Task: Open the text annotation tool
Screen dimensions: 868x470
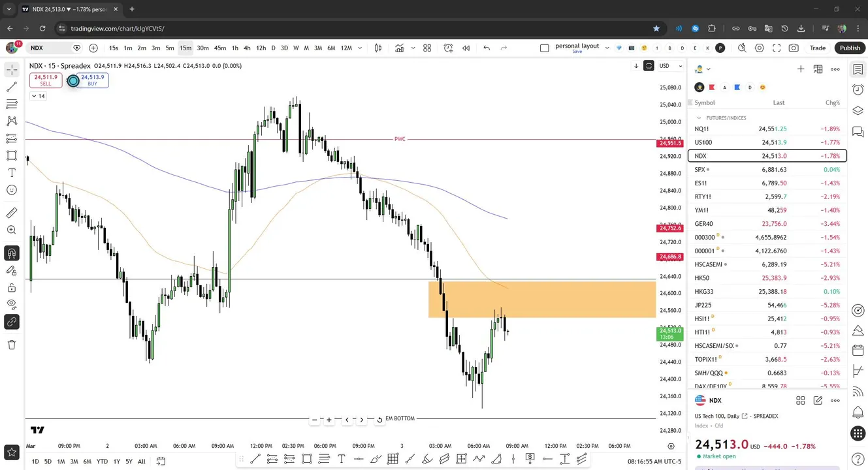Action: 12,173
